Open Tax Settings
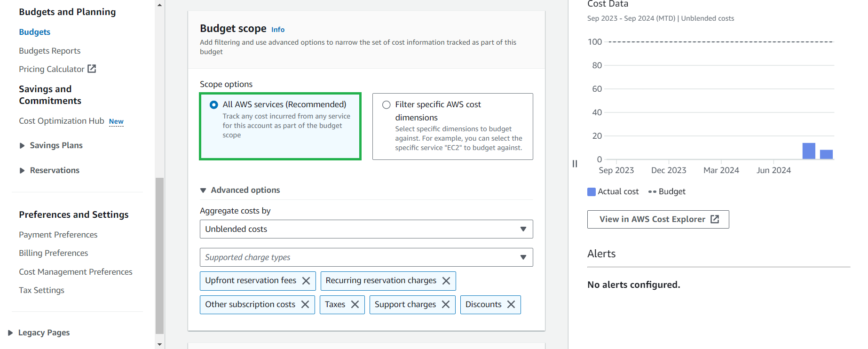 pyautogui.click(x=42, y=290)
